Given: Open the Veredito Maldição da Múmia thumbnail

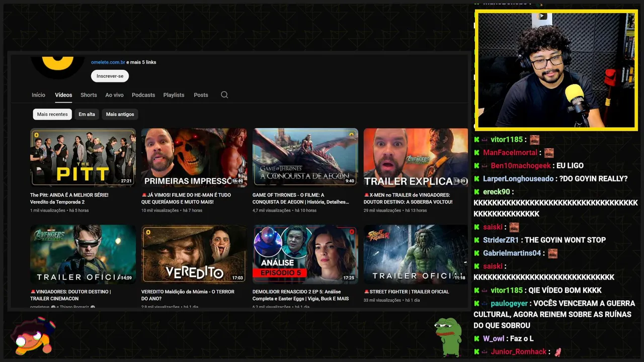Looking at the screenshot, I should (x=194, y=254).
